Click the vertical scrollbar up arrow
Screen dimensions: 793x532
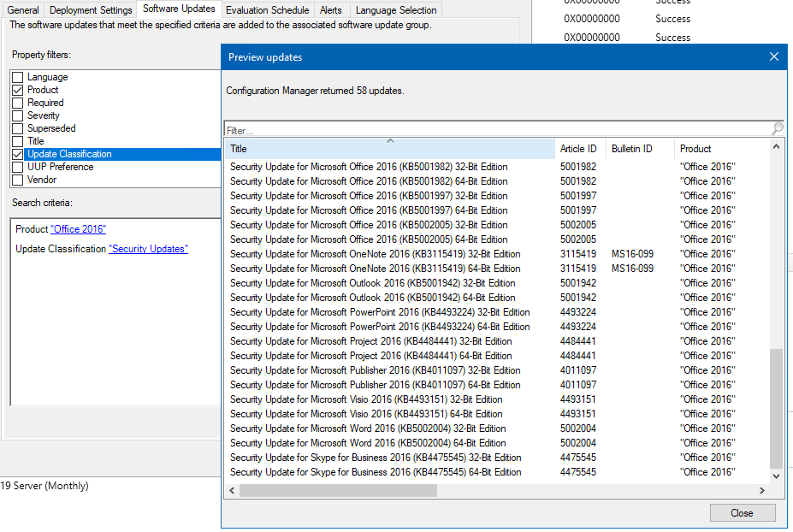pos(776,146)
